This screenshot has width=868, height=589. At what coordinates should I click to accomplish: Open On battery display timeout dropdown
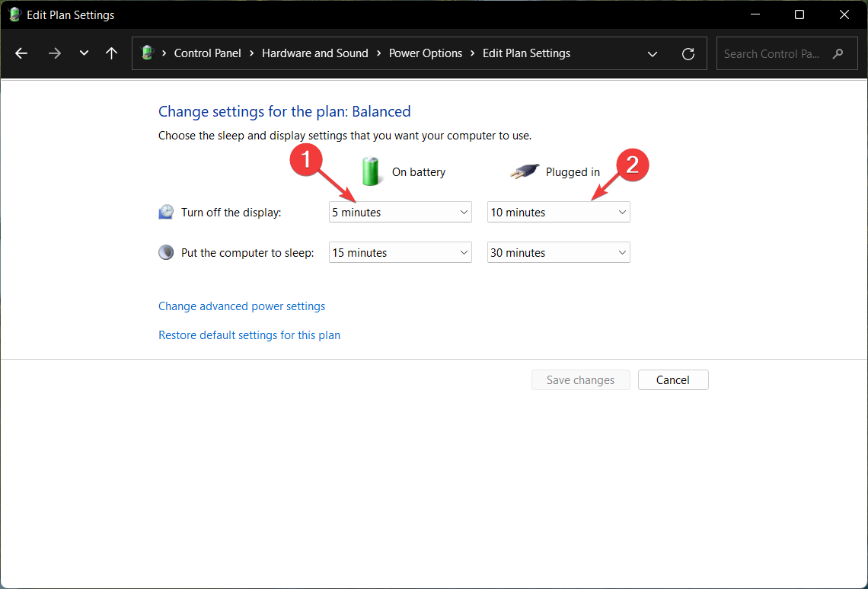[400, 213]
